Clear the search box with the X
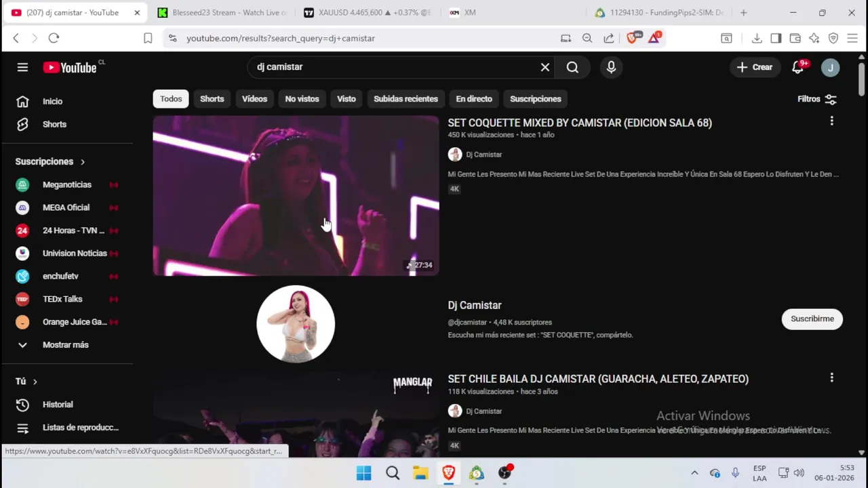This screenshot has width=868, height=488. point(545,67)
